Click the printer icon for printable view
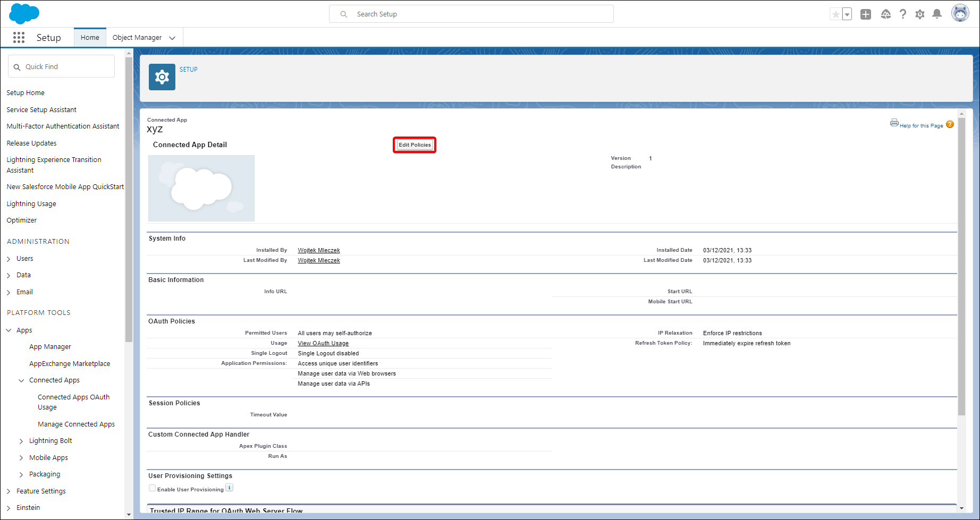980x520 pixels. point(894,123)
